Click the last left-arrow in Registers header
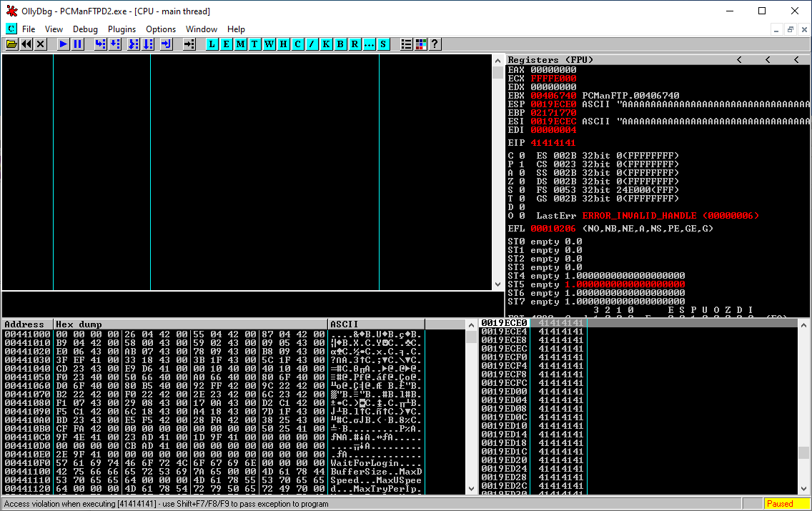This screenshot has height=511, width=812. tap(796, 59)
